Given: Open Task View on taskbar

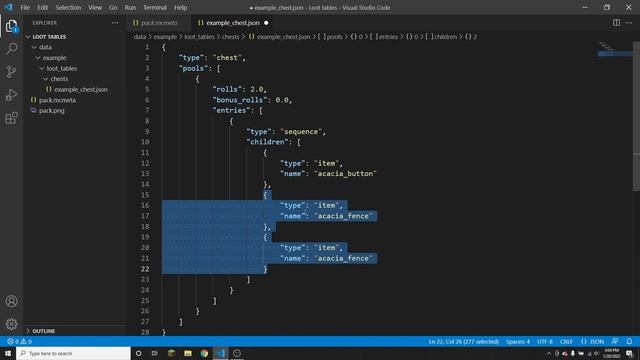Looking at the screenshot, I should (x=155, y=353).
